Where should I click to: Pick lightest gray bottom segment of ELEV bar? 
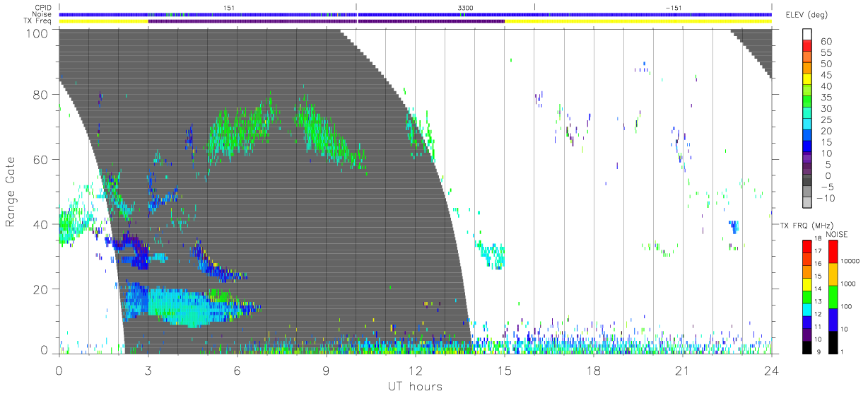(809, 204)
